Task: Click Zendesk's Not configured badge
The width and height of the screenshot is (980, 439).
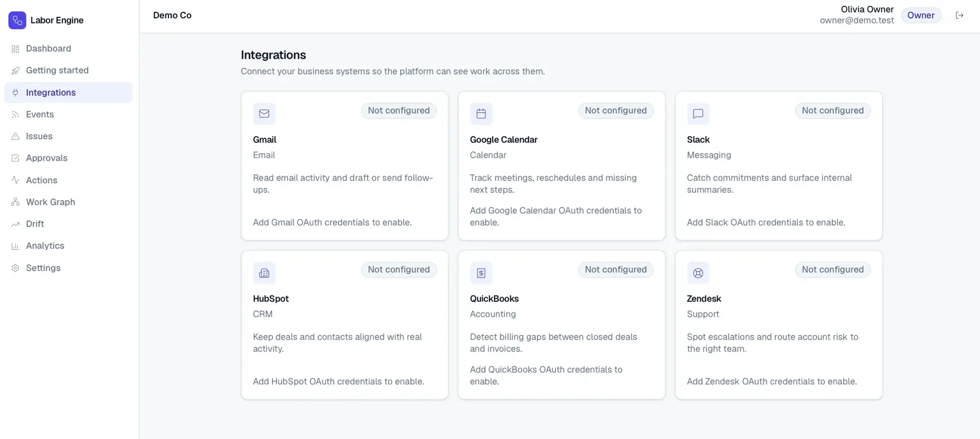Action: [x=832, y=270]
